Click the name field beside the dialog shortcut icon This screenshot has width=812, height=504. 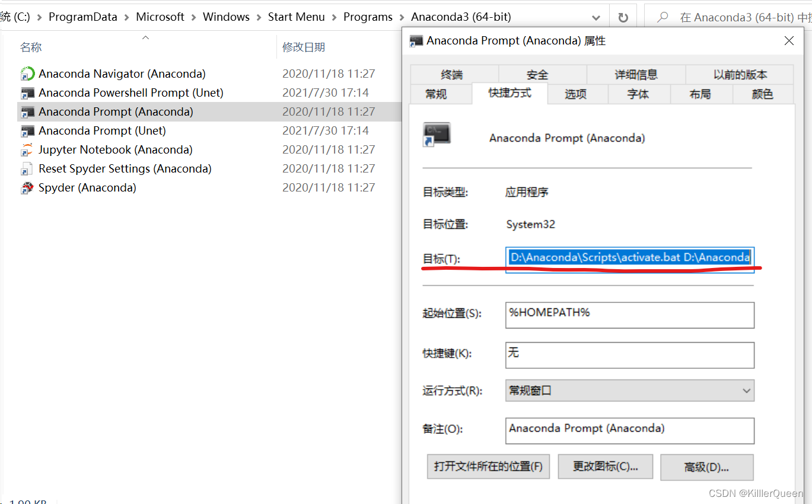click(x=567, y=138)
